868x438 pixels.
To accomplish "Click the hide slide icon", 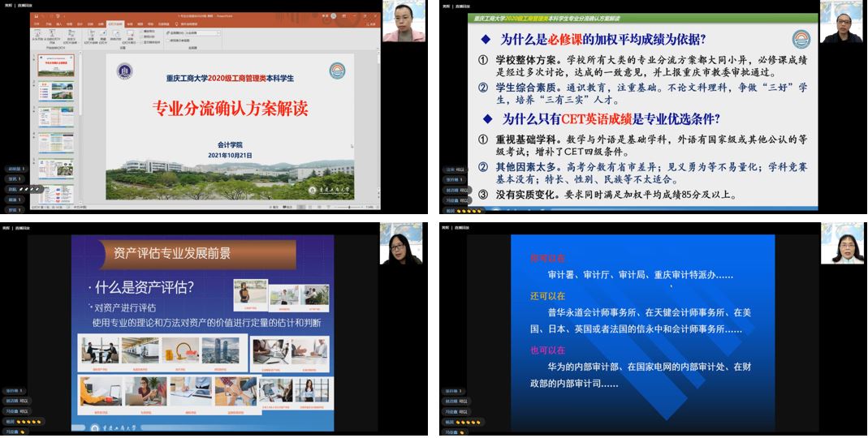I will [103, 36].
